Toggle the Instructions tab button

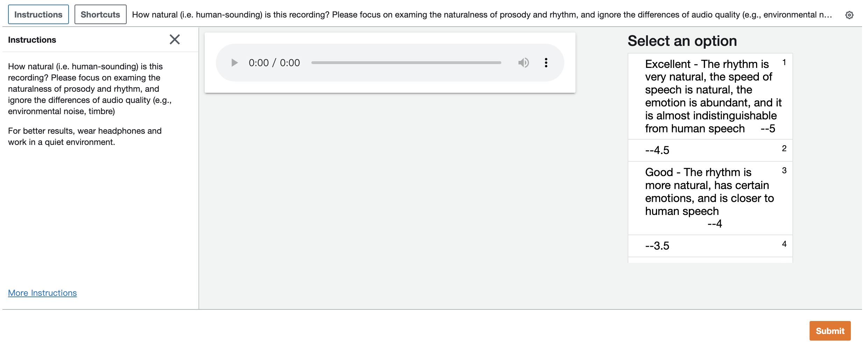(x=38, y=15)
